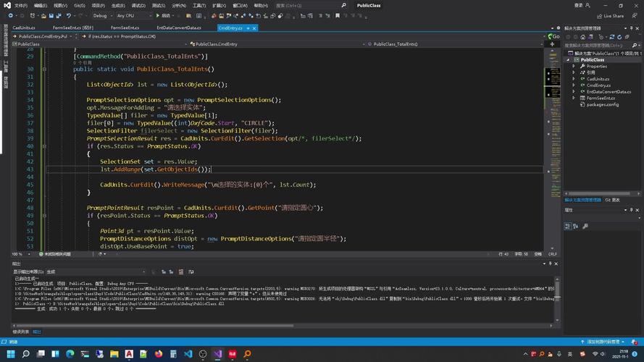Toggle word wrap in Output panel
Image resolution: width=644 pixels, height=362 pixels.
coord(191,271)
